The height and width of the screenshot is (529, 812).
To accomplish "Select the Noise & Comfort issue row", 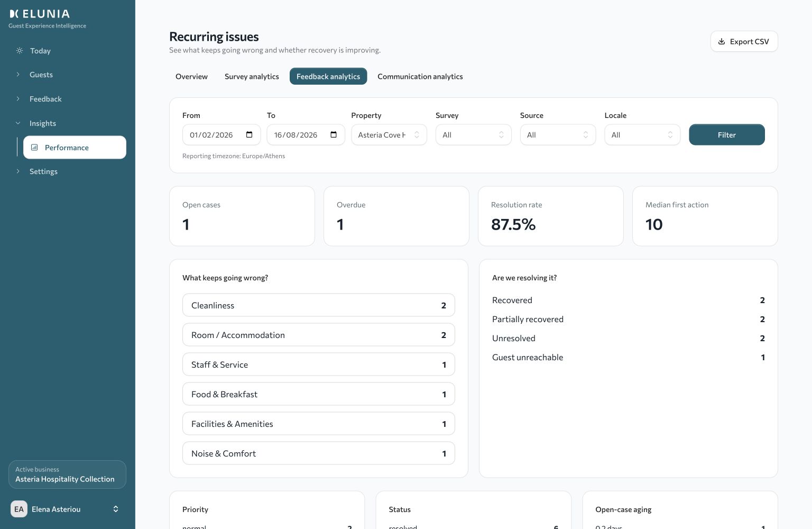I will tap(319, 453).
